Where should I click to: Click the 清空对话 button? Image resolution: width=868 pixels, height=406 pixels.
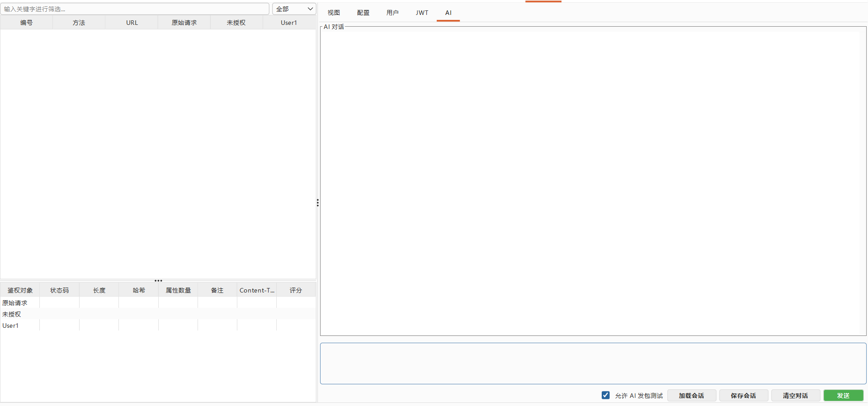(796, 396)
